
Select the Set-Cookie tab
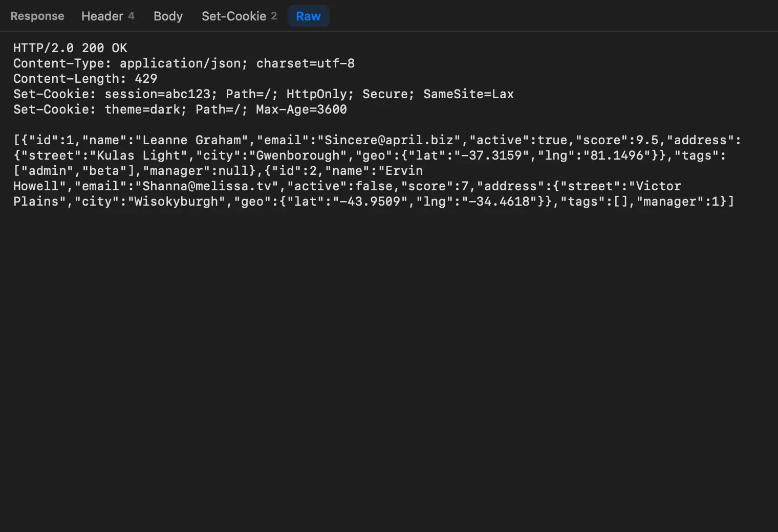pos(239,16)
